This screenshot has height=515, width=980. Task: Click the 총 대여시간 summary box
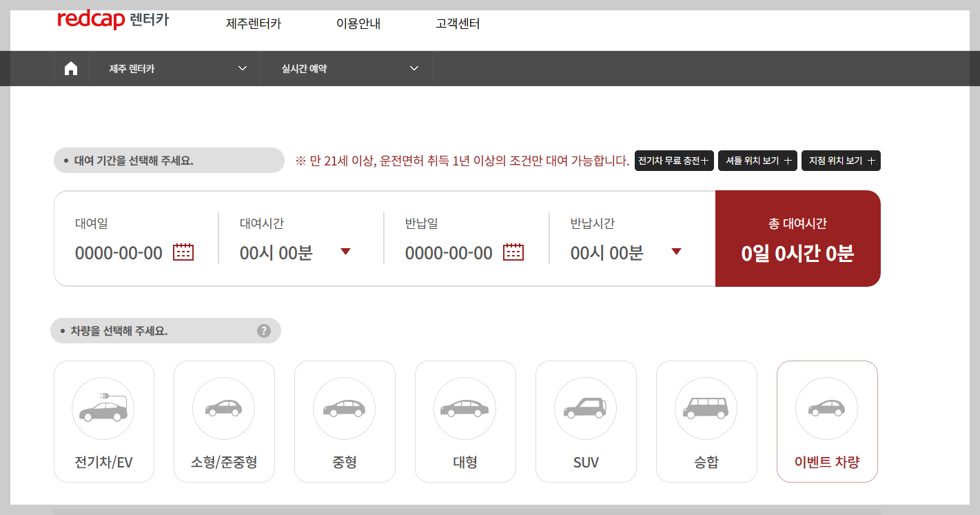point(798,239)
